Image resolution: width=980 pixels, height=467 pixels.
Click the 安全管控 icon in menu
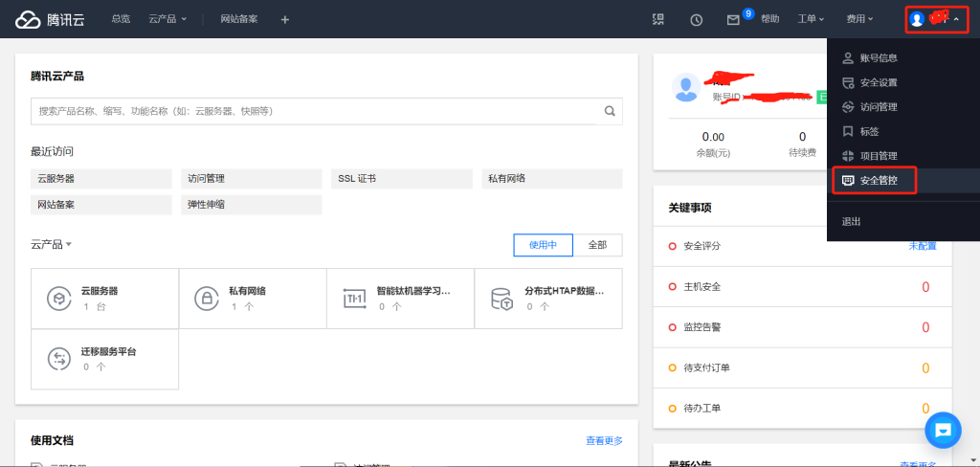[x=848, y=181]
